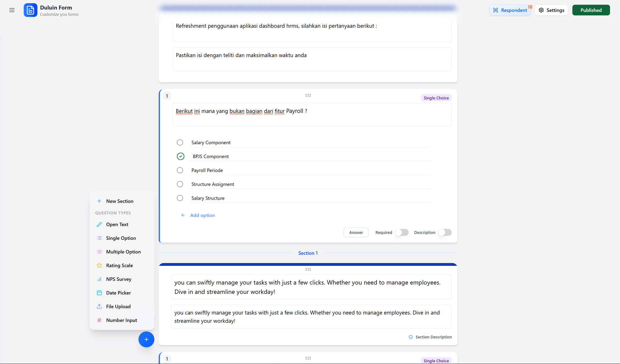The width and height of the screenshot is (620, 364).
Task: Select the Salary Component radio option
Action: click(180, 143)
